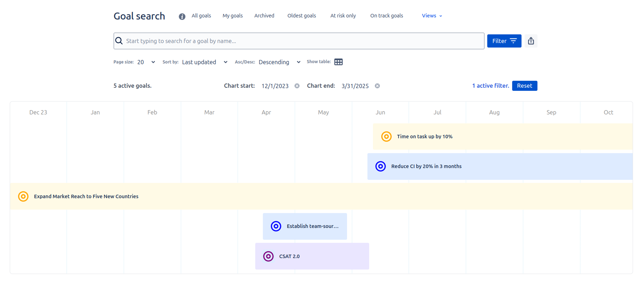Viewport: 644px width, 286px height.
Task: Select the Archived goals tab
Action: (264, 15)
